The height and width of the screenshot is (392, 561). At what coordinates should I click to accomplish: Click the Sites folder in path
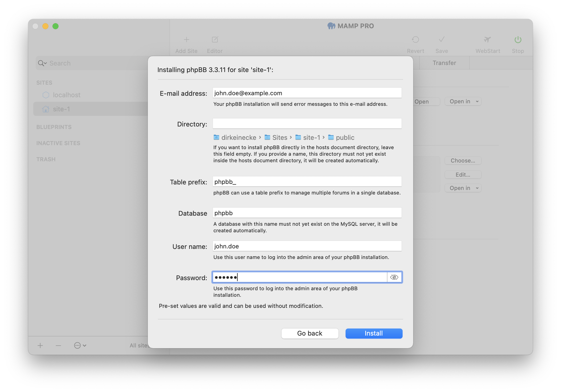pos(276,138)
